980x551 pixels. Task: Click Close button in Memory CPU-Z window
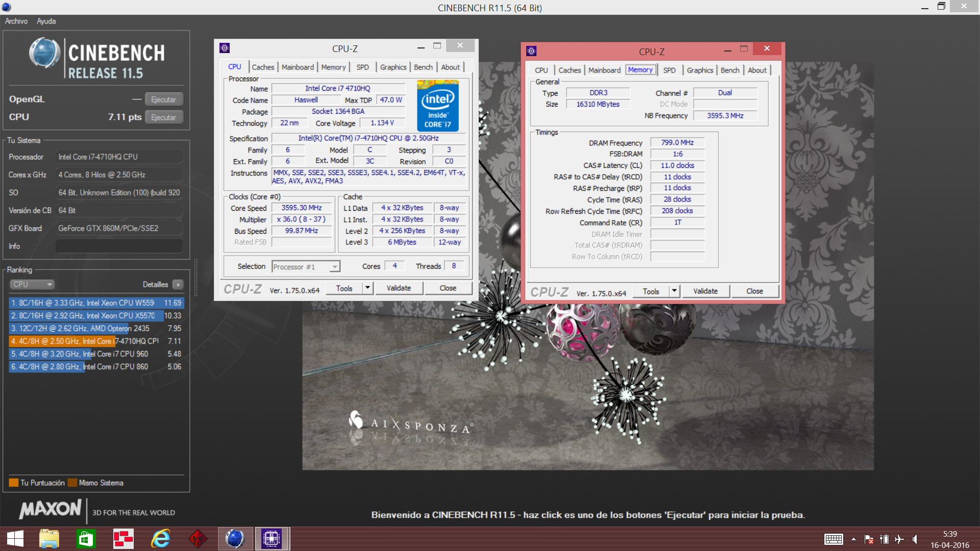tap(754, 291)
